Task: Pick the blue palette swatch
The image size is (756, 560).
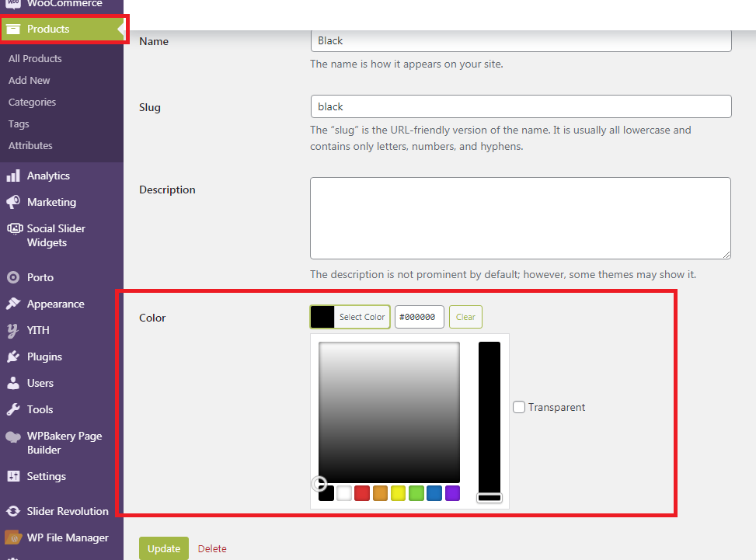Action: [x=434, y=493]
